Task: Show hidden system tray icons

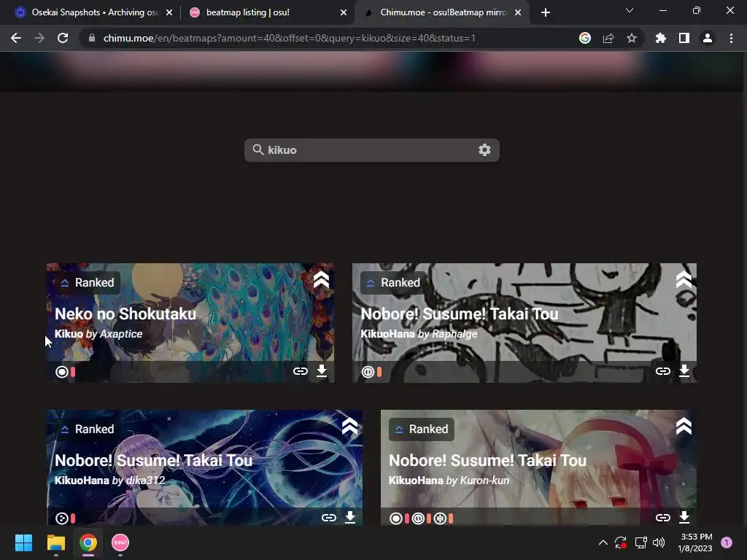Action: 603,542
